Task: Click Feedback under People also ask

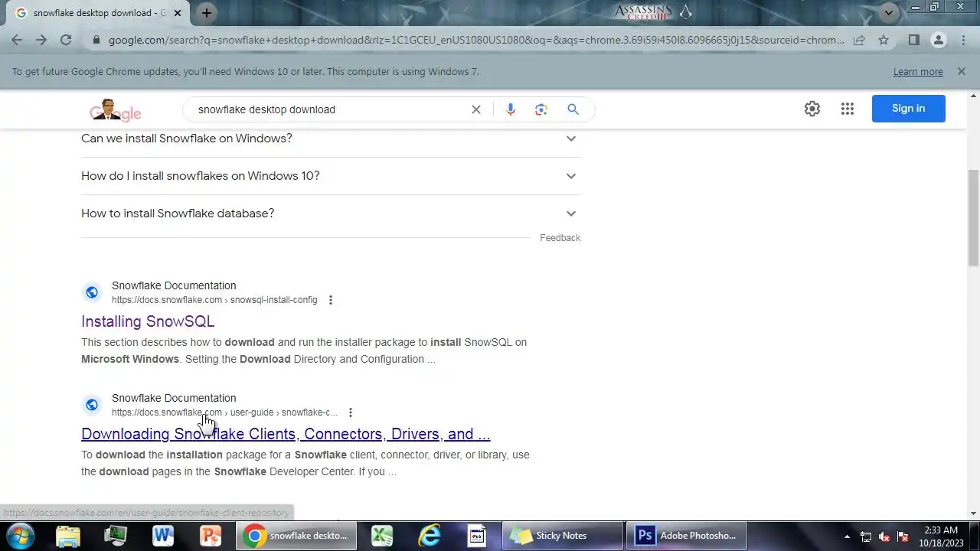Action: pos(560,238)
